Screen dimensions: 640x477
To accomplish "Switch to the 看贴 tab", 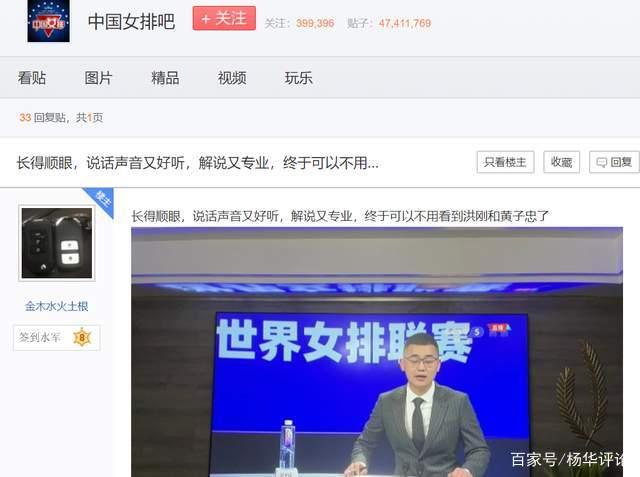I will 32,78.
